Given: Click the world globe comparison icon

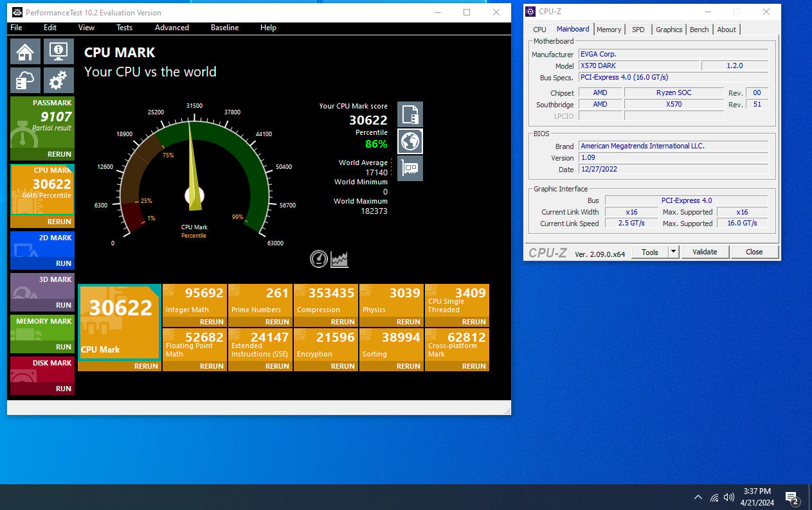Looking at the screenshot, I should pos(410,141).
